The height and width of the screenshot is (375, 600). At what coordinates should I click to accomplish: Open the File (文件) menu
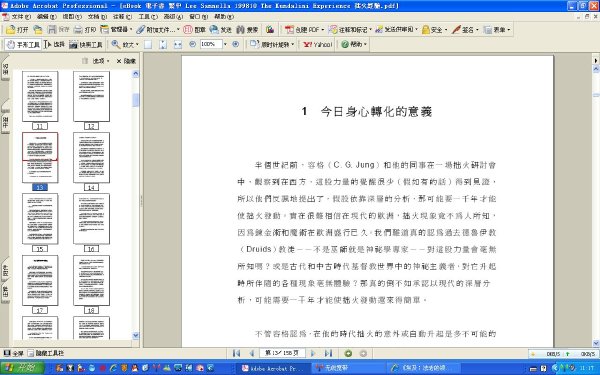pos(21,17)
